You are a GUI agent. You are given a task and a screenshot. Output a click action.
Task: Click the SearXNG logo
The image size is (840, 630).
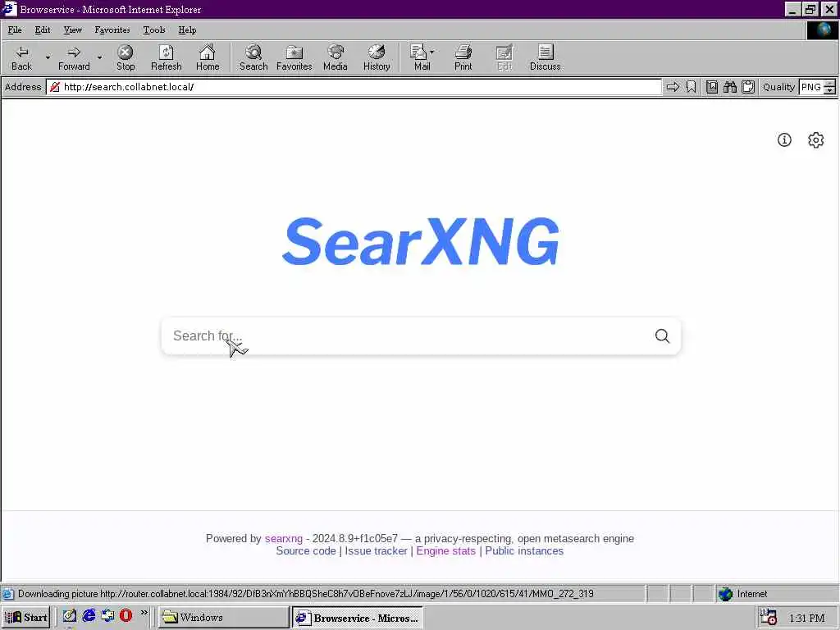421,241
